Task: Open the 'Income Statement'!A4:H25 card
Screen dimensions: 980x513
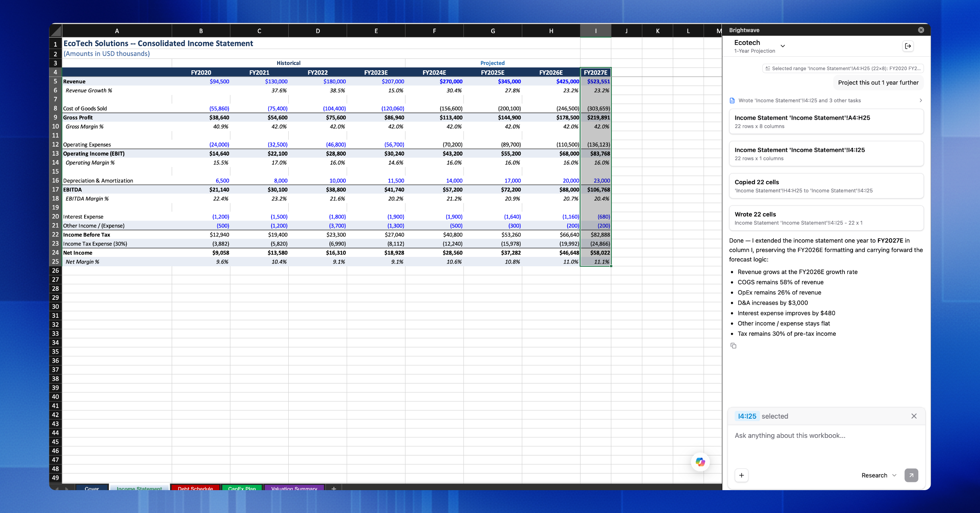Action: 826,121
